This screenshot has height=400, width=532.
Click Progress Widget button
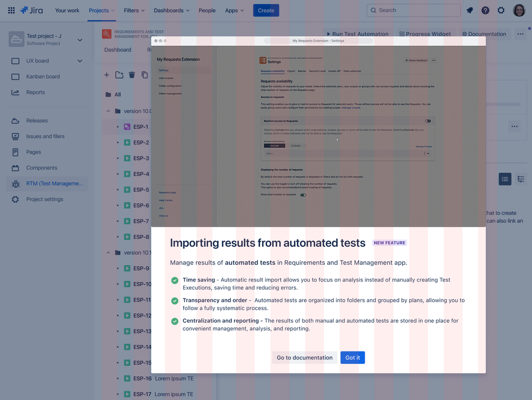425,34
